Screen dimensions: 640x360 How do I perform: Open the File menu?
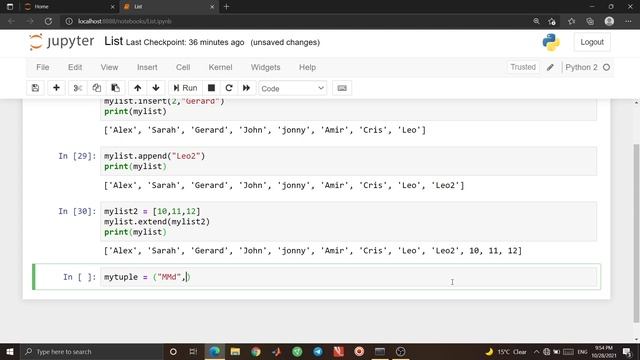point(42,67)
